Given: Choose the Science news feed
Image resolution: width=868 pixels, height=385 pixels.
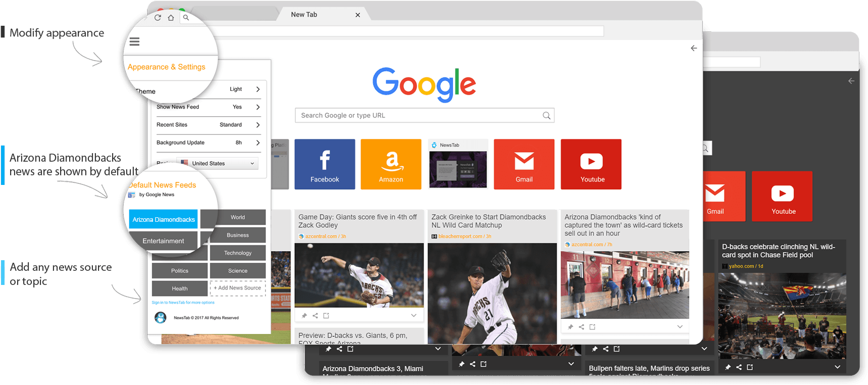Looking at the screenshot, I should 238,271.
